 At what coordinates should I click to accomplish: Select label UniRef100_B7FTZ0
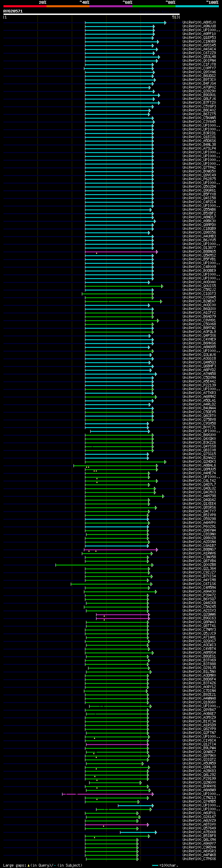pyautogui.click(x=199, y=103)
